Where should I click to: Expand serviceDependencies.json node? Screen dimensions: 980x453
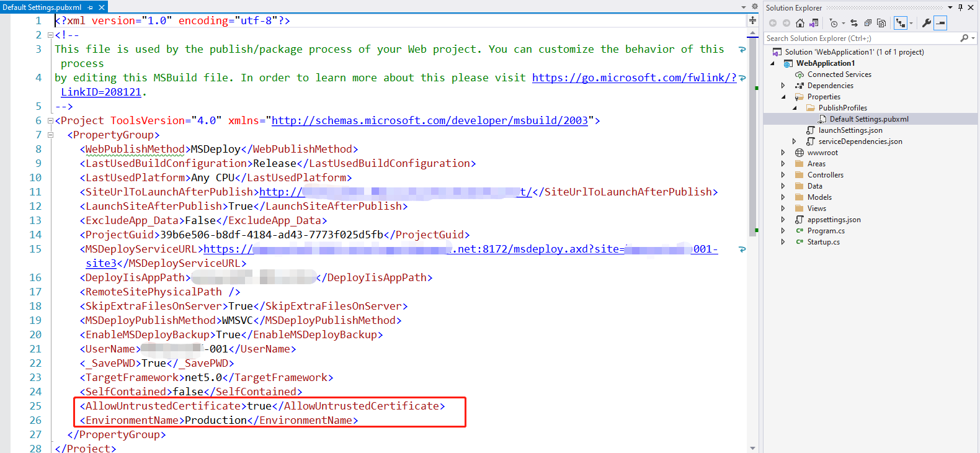point(794,141)
